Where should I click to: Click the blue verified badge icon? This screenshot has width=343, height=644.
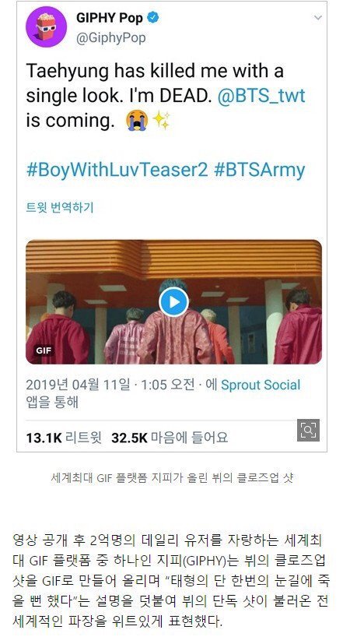click(x=153, y=18)
